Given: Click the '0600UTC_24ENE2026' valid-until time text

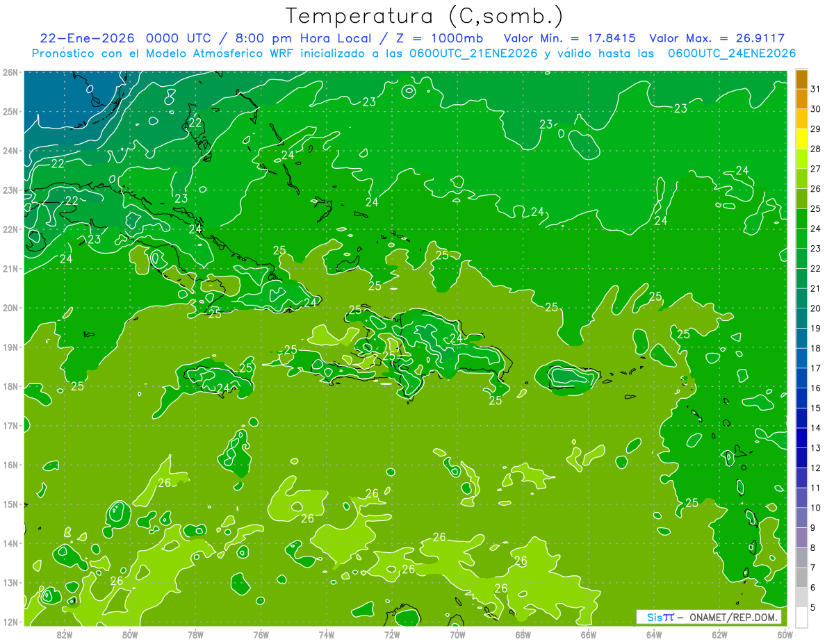Looking at the screenshot, I should 731,53.
